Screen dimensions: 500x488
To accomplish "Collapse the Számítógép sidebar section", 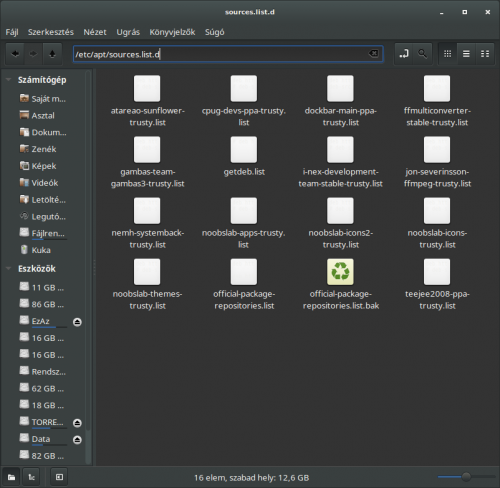I will coord(9,80).
